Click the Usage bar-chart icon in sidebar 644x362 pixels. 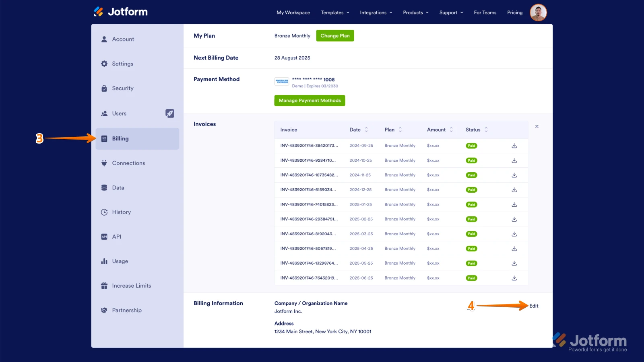pyautogui.click(x=104, y=261)
